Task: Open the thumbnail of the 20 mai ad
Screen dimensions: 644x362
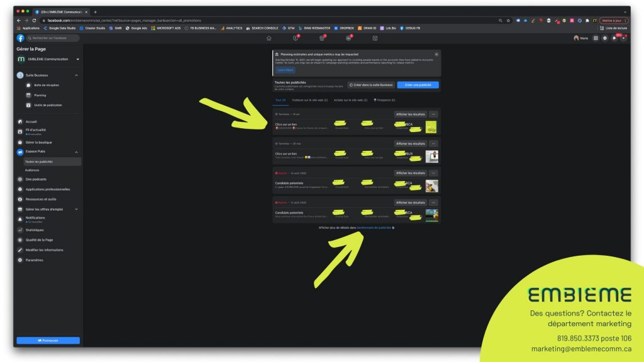Action: point(431,156)
